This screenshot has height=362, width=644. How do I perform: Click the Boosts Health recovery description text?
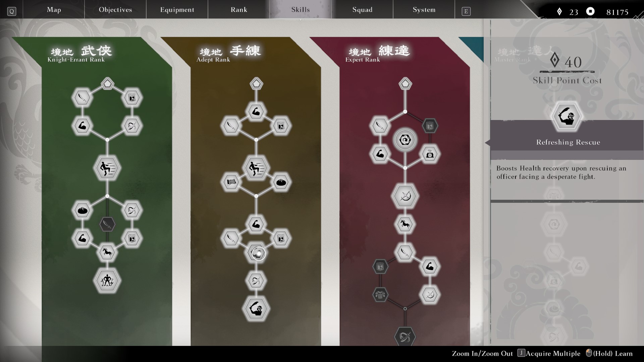coord(561,172)
